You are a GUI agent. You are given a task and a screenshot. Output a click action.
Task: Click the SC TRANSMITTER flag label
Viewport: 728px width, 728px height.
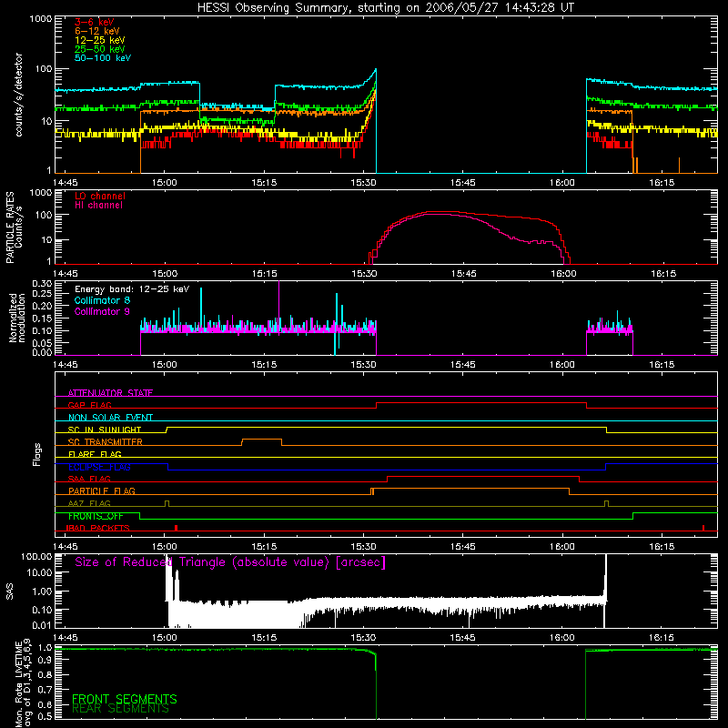pyautogui.click(x=105, y=441)
